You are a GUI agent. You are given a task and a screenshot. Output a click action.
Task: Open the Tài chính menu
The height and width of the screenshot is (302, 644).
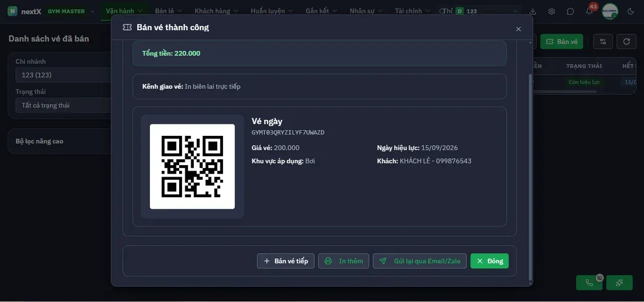(x=412, y=11)
